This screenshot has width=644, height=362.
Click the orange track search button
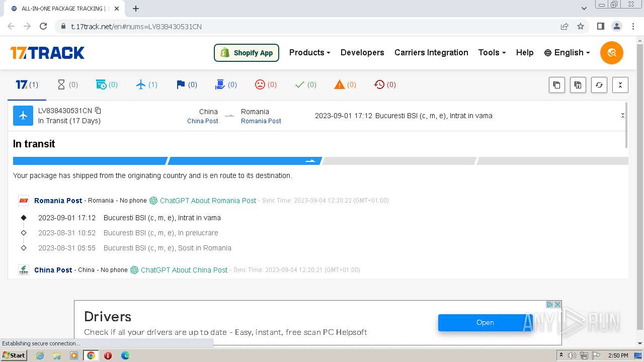click(x=612, y=53)
